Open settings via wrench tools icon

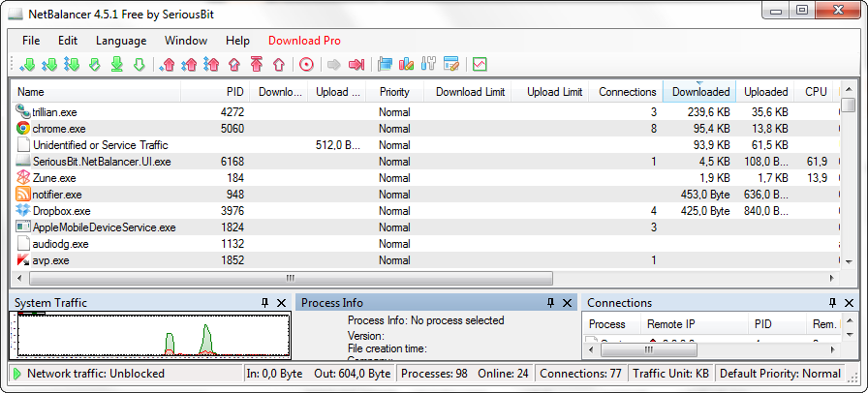click(428, 64)
